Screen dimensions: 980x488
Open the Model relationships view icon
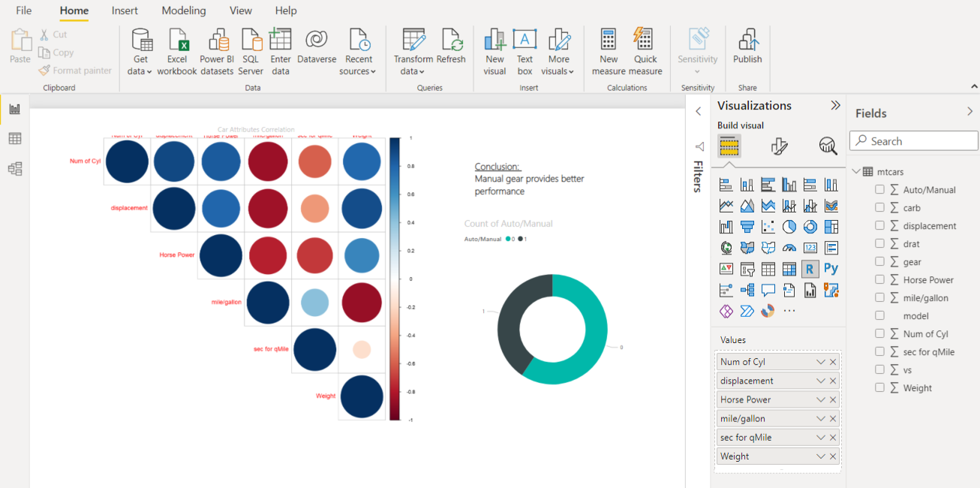point(14,169)
